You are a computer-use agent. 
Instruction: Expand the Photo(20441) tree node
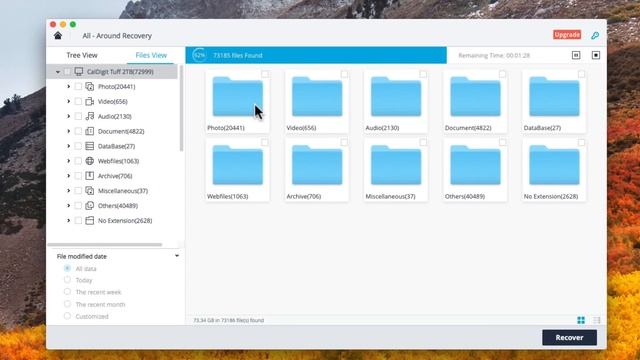[x=68, y=87]
